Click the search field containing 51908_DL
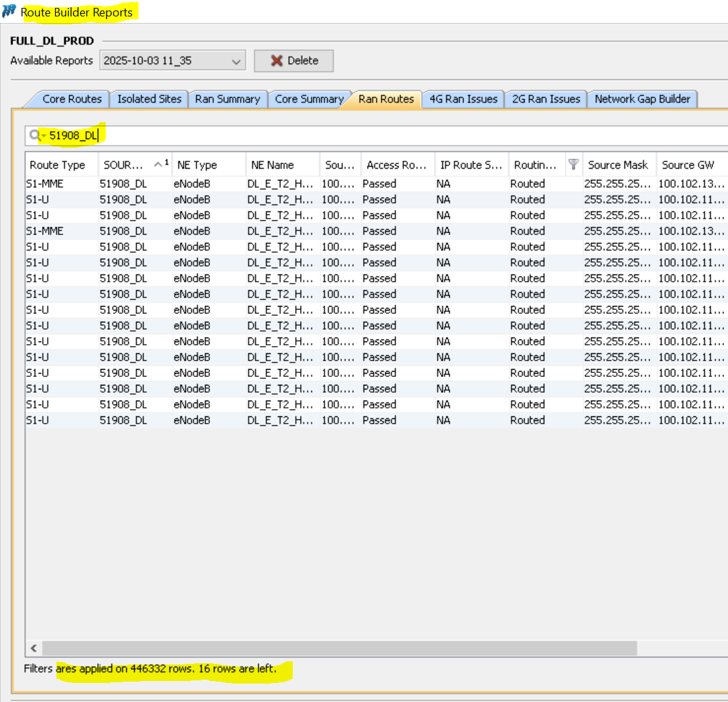 click(394, 136)
